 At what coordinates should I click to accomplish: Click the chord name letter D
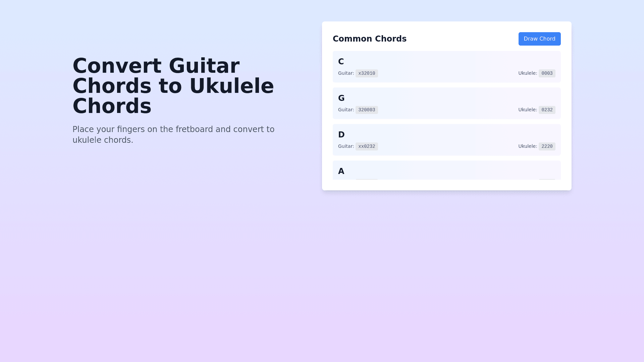pos(341,135)
